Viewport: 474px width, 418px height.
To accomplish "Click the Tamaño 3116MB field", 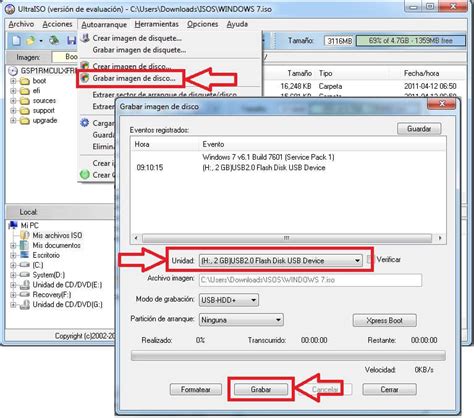I will (339, 41).
